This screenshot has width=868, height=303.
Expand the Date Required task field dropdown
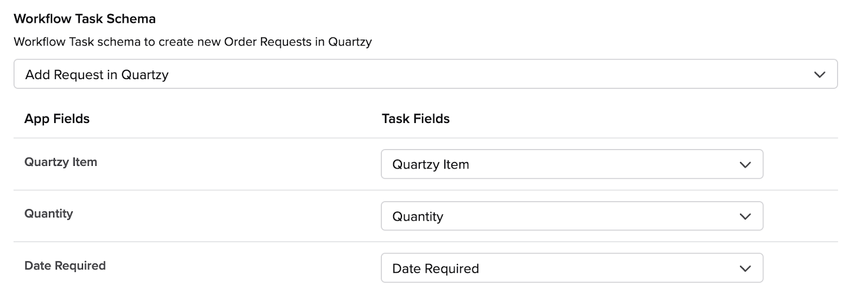[x=572, y=268]
